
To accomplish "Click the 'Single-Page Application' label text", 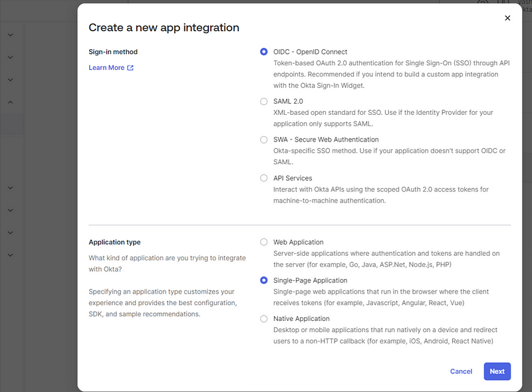I will [311, 280].
